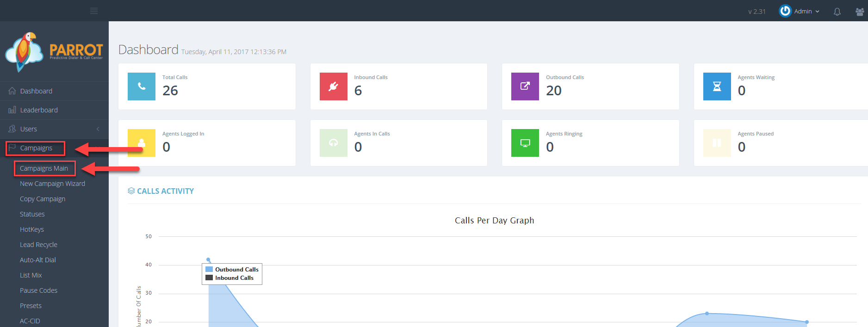Screen dimensions: 868x327
Task: Click the CALLS ACTIVITY heading
Action: pos(165,191)
